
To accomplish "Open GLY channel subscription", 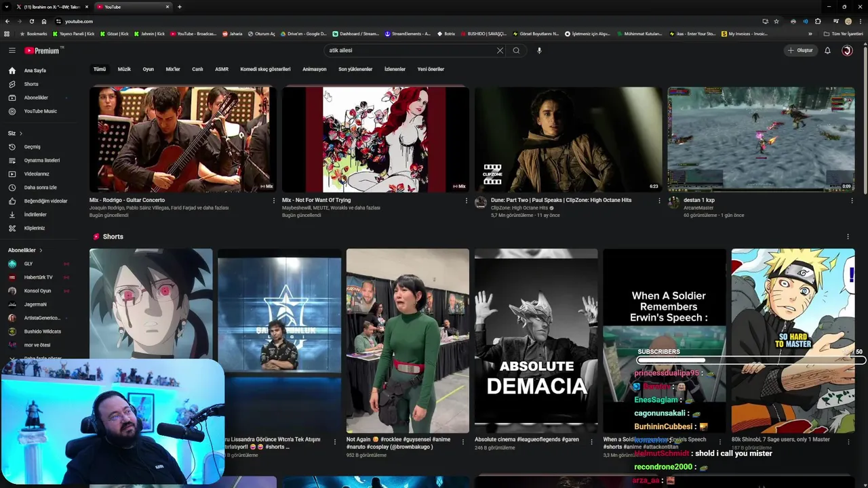I will click(28, 264).
